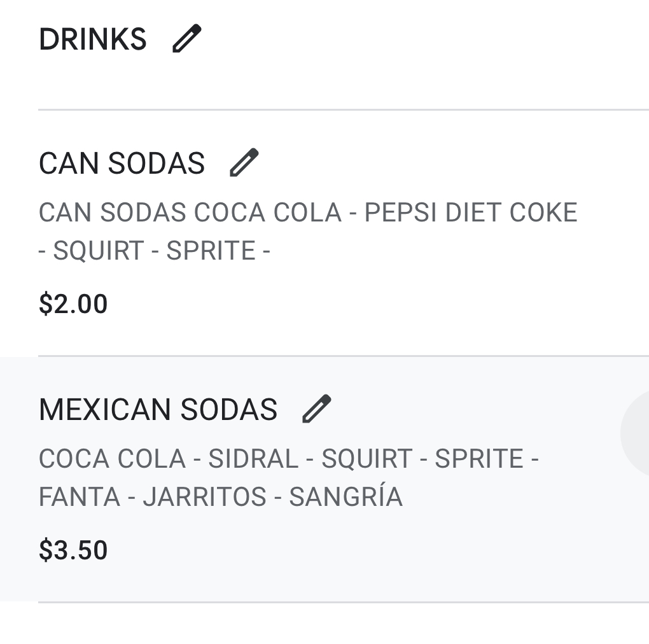
Task: Click "DIET COKE" in the CAN SODAS description
Action: coord(511,213)
